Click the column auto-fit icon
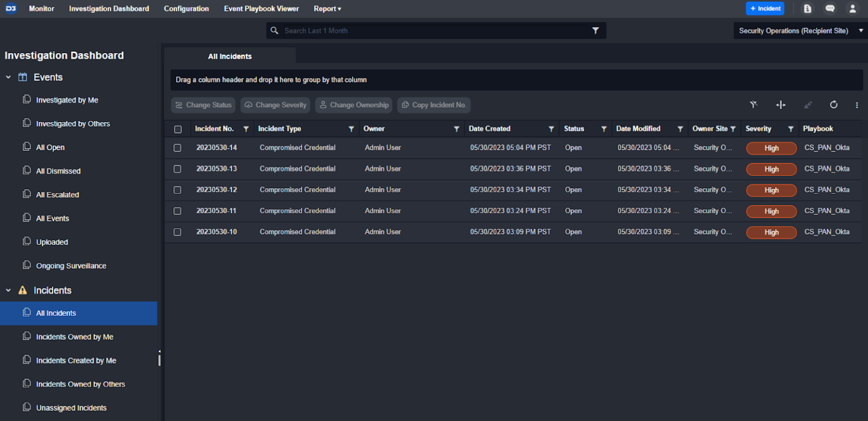Viewport: 868px width, 421px height. (781, 105)
